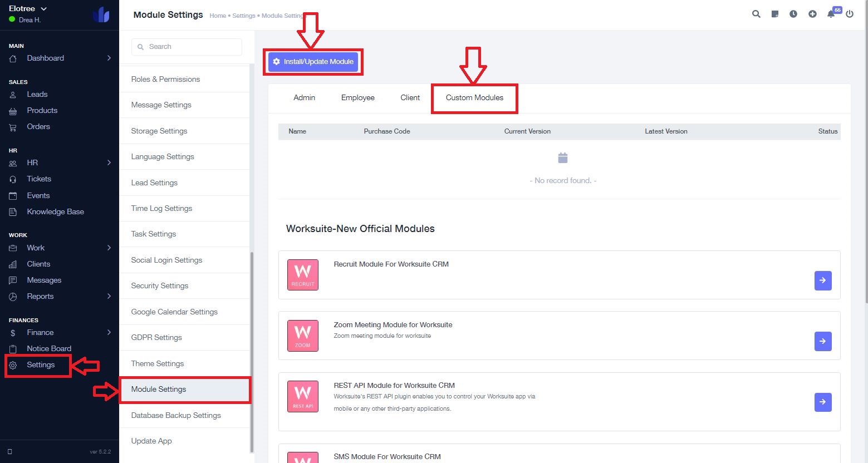Image resolution: width=868 pixels, height=463 pixels.
Task: Expand the Dashboard submenu chevron
Action: click(x=109, y=58)
